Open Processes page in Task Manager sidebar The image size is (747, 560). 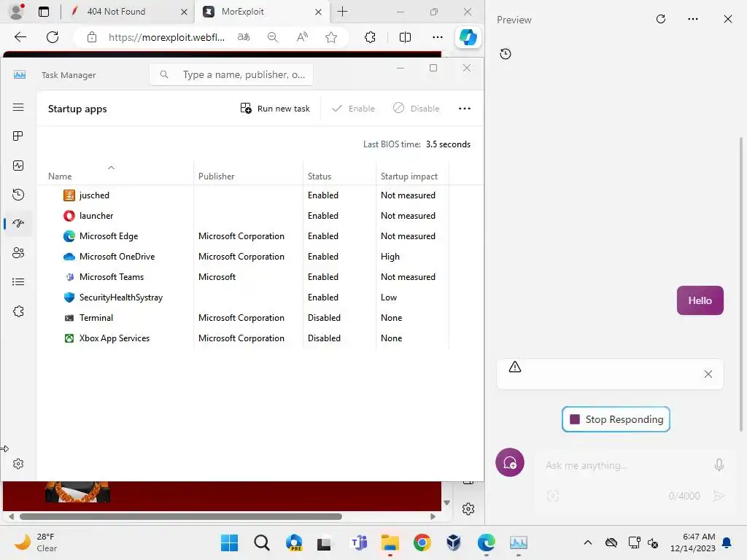(18, 136)
